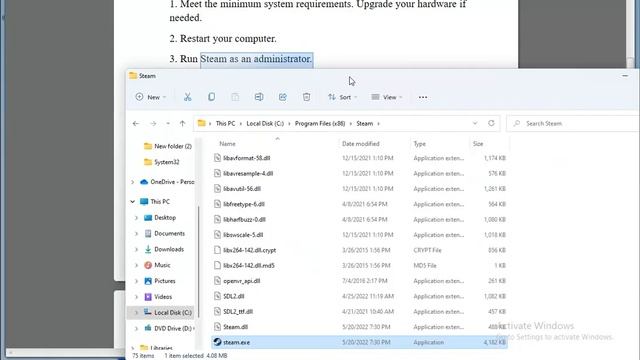The width and height of the screenshot is (640, 360).
Task: Select Local Disk (C:) in sidebar
Action: tap(168, 313)
